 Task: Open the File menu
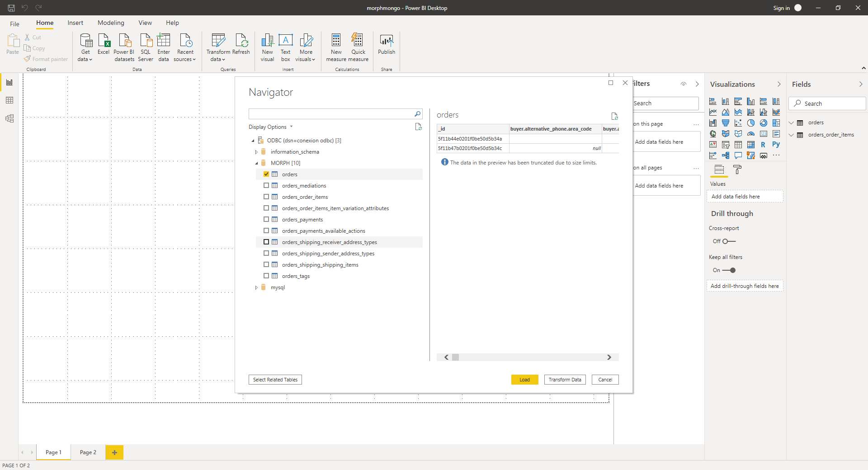click(15, 23)
